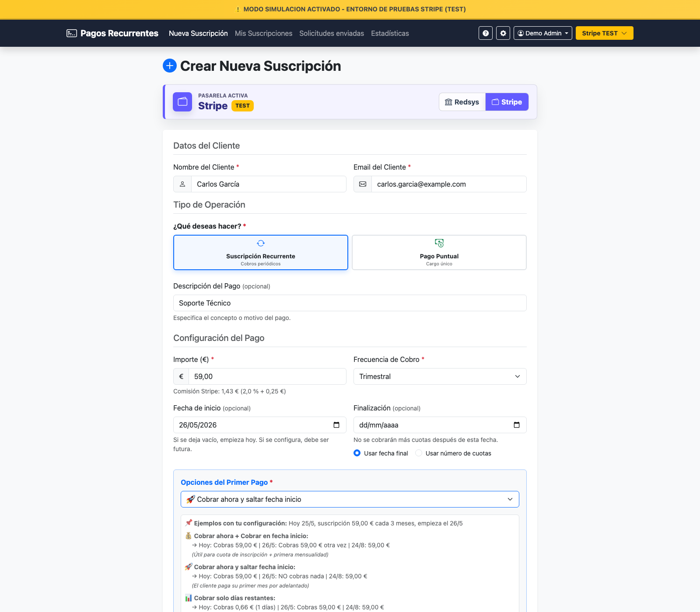
Task: Click the Importe amount field showing 59,00
Action: (267, 376)
